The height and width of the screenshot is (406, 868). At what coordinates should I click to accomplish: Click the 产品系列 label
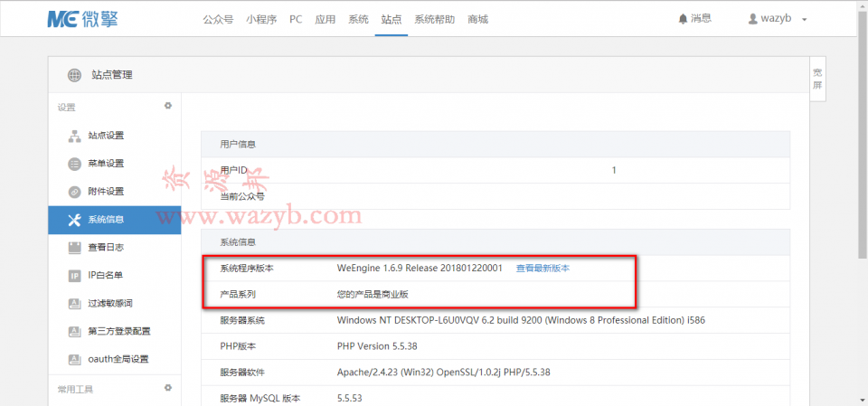click(238, 295)
